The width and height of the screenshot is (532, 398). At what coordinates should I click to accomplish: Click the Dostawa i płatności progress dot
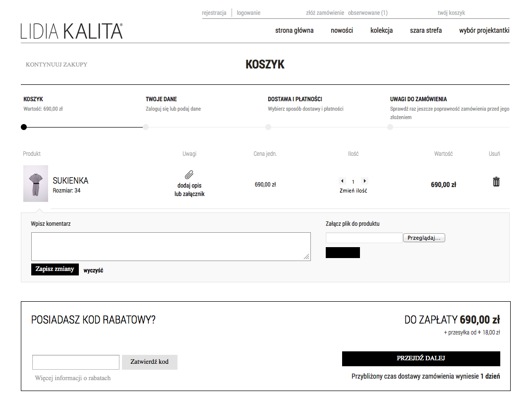click(268, 127)
